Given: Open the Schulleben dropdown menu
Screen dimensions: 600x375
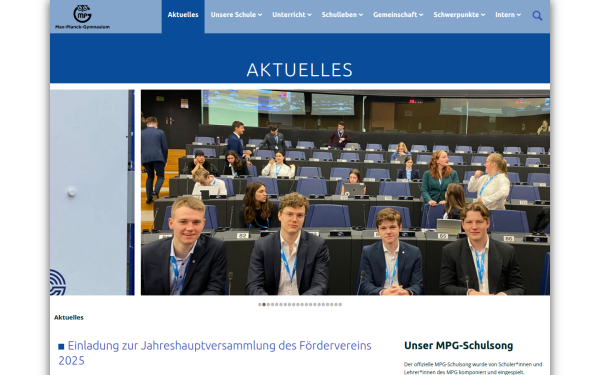Looking at the screenshot, I should pyautogui.click(x=342, y=15).
